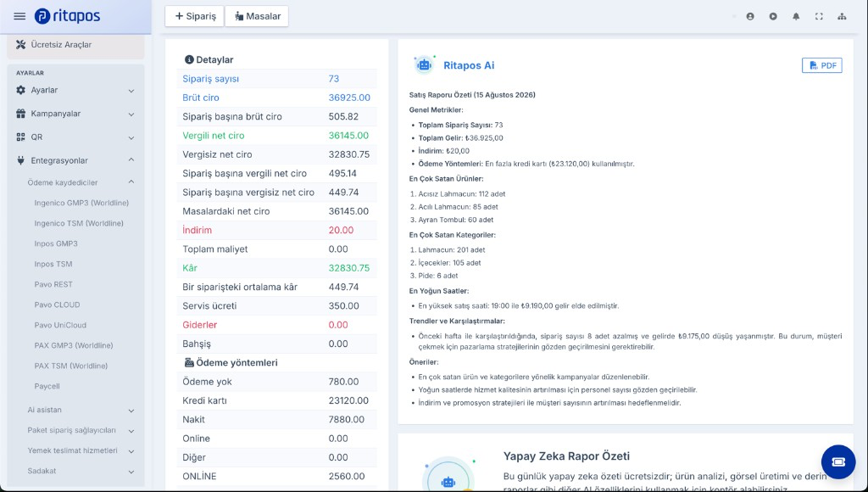Select Ingenico TSM (Worldline) integration
868x492 pixels.
[79, 223]
